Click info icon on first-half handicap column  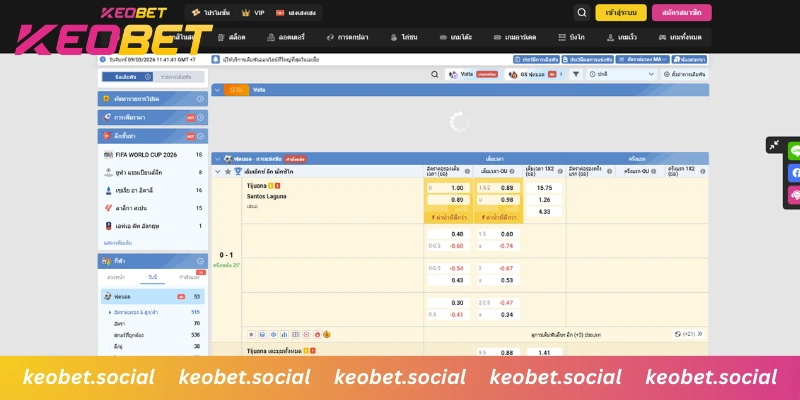(609, 171)
